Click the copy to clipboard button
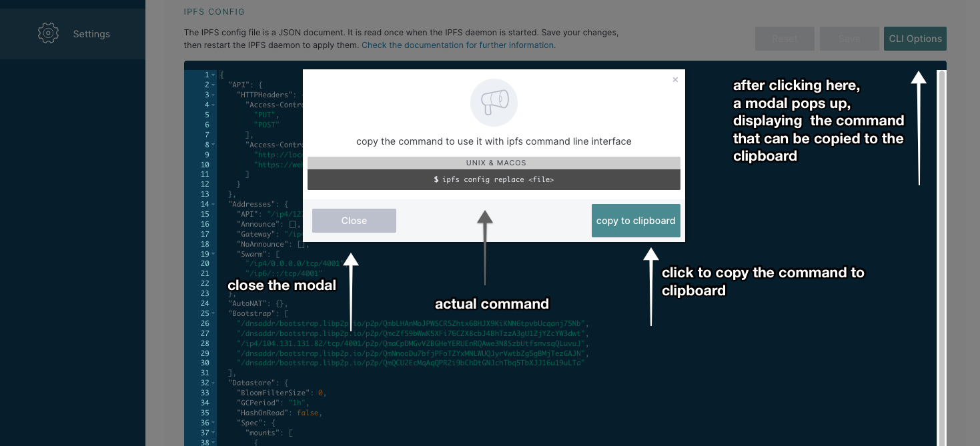This screenshot has height=446, width=980. pos(635,220)
